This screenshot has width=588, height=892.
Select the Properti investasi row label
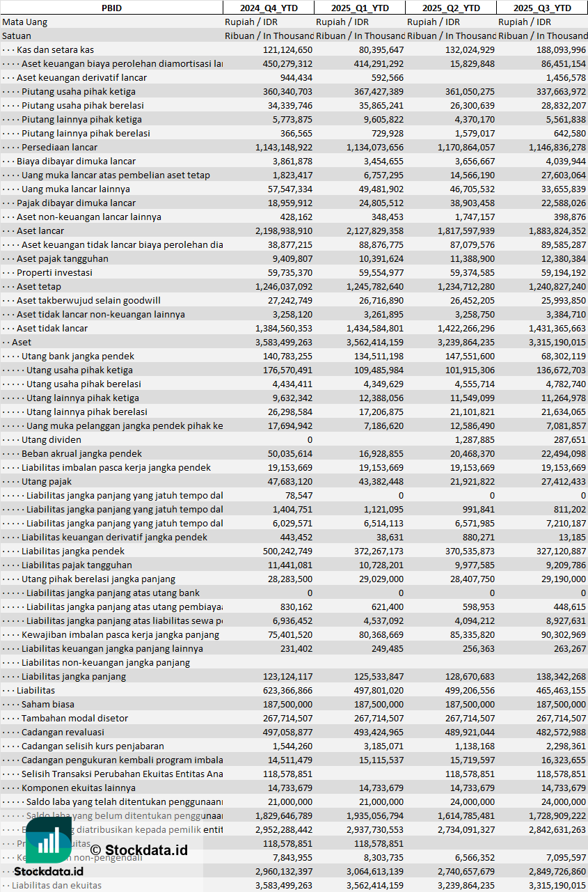coord(55,272)
